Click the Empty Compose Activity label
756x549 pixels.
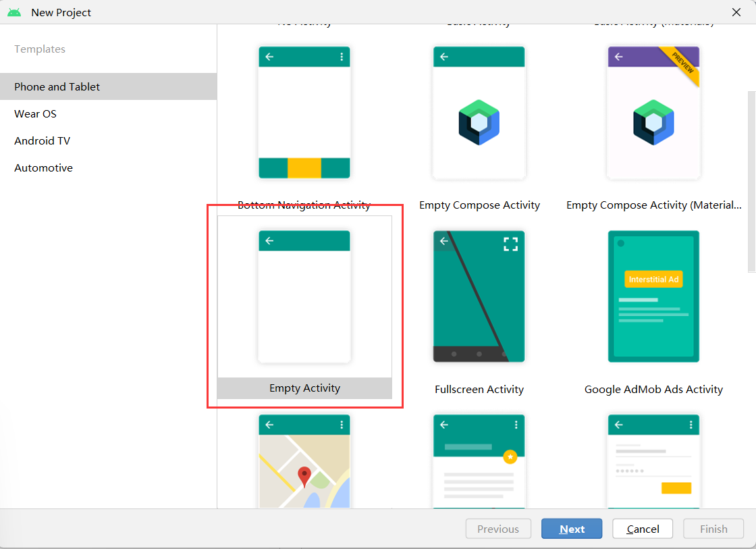point(479,205)
